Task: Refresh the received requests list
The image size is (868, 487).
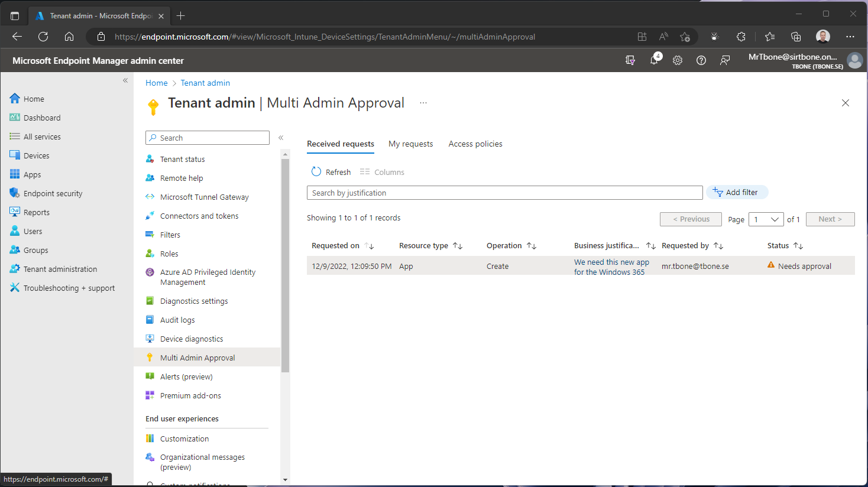Action: (x=331, y=171)
